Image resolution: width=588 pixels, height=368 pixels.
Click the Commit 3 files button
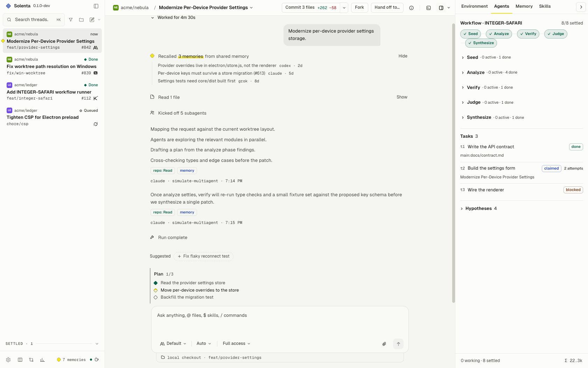pyautogui.click(x=311, y=8)
